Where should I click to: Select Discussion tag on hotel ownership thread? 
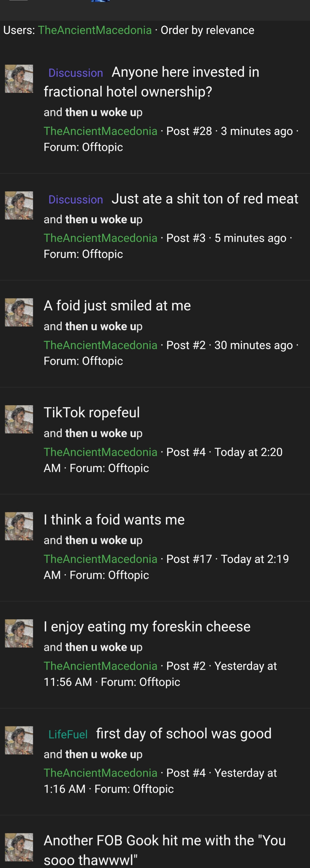tap(76, 73)
